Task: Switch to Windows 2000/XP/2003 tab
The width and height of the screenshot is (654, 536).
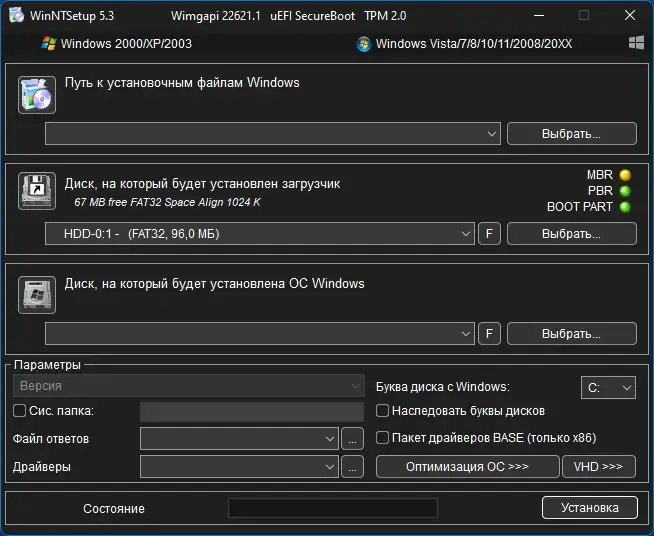Action: [x=116, y=44]
